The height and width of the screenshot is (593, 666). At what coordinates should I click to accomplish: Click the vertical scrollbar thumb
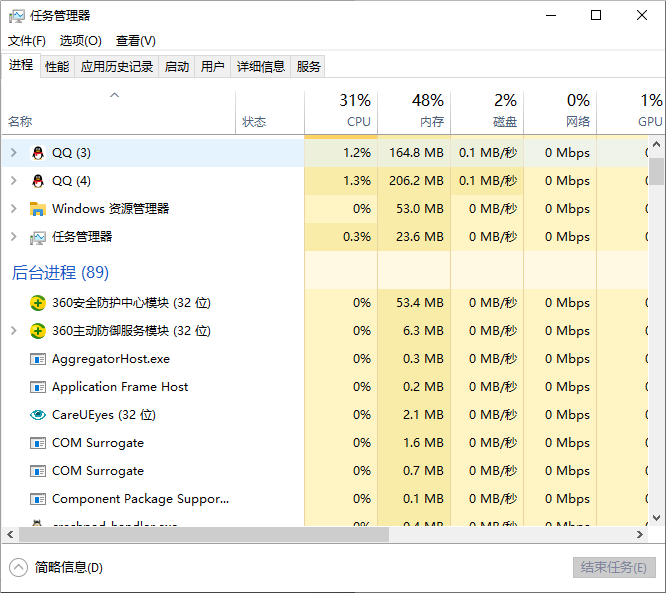coord(656,171)
